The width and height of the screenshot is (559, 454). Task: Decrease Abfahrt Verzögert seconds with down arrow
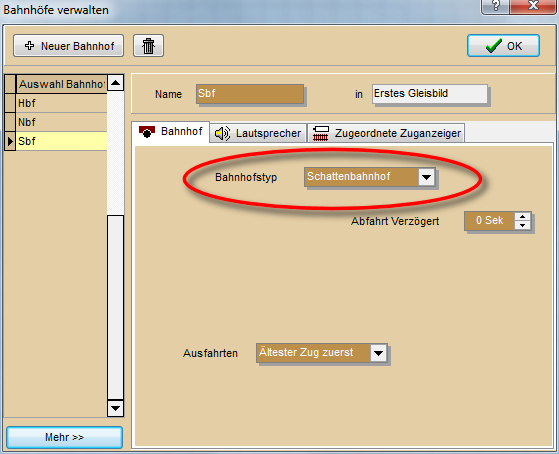click(x=523, y=225)
